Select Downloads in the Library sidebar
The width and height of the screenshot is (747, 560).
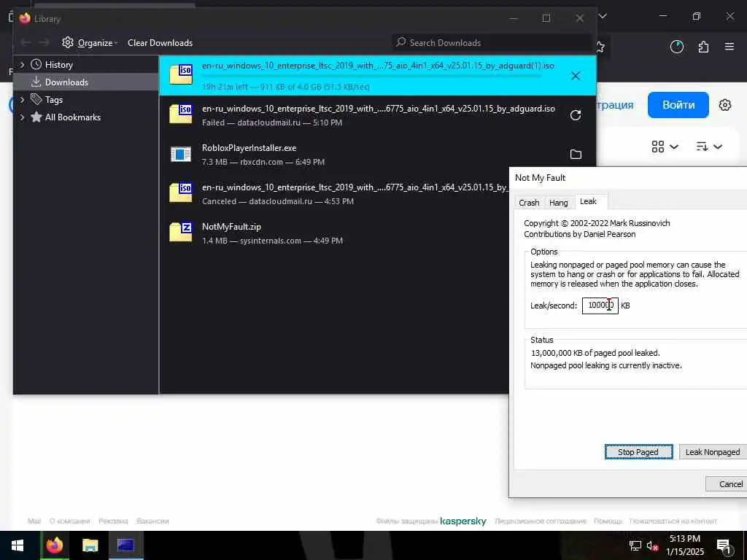point(66,82)
